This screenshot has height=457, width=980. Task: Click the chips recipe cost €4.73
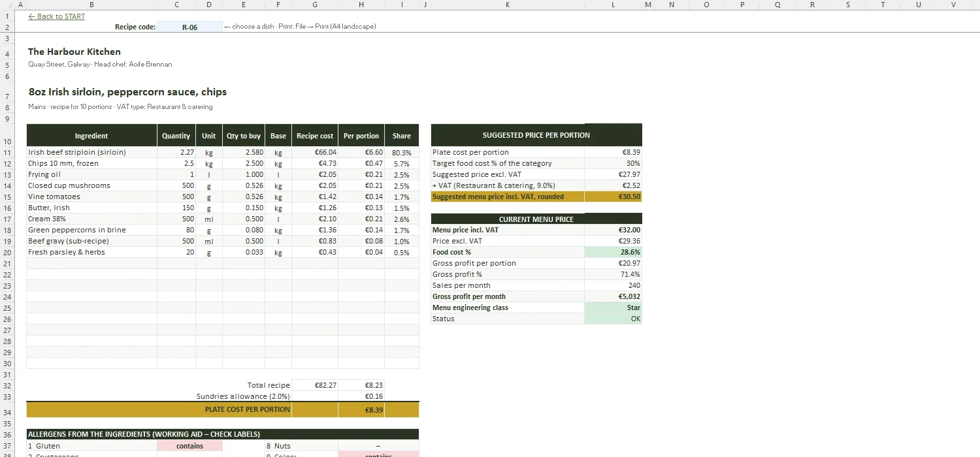tap(315, 163)
